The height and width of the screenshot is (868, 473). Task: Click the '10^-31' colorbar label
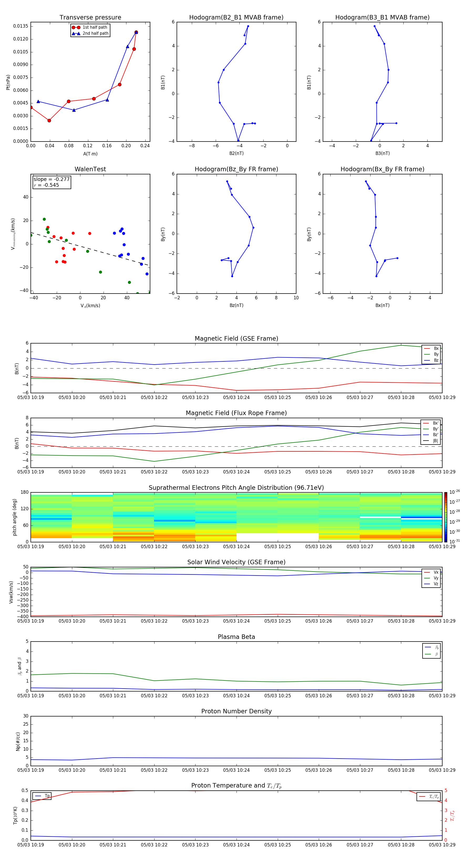point(455,542)
